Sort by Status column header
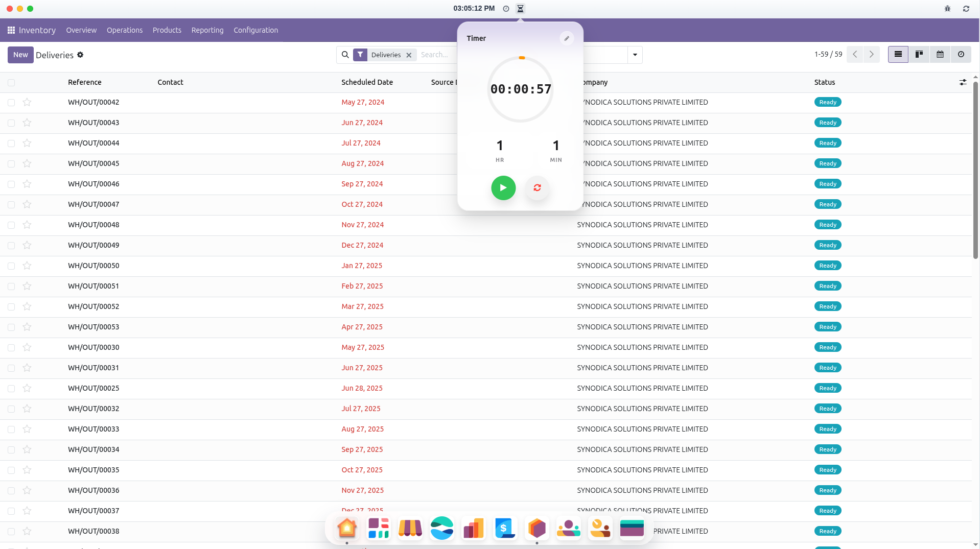The width and height of the screenshot is (980, 549). click(x=825, y=82)
